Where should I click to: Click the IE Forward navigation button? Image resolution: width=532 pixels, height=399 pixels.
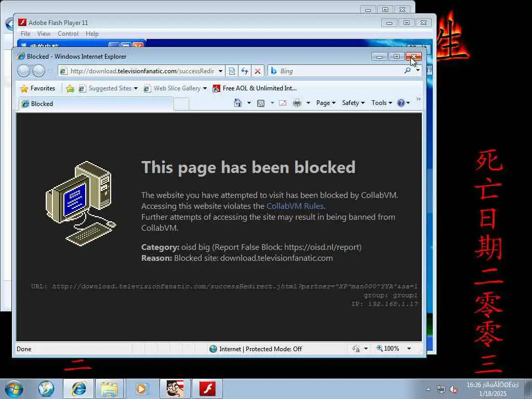[x=38, y=71]
